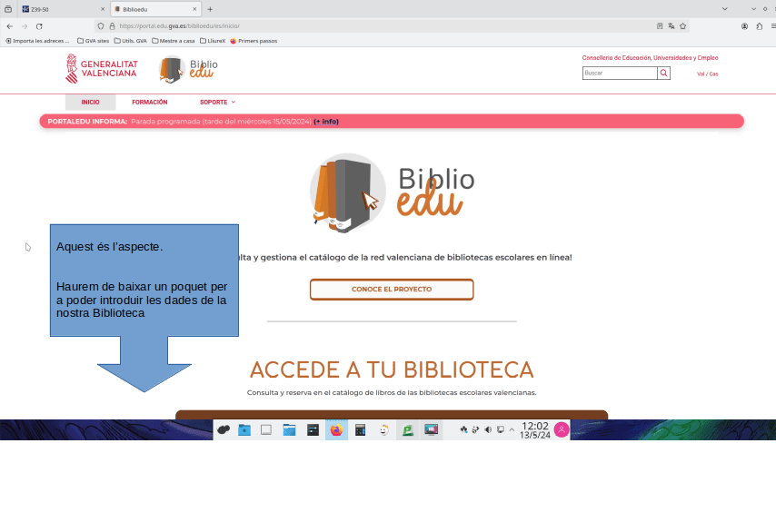The height and width of the screenshot is (532, 776).
Task: Click the show desktop taskbar icon
Action: (x=266, y=430)
